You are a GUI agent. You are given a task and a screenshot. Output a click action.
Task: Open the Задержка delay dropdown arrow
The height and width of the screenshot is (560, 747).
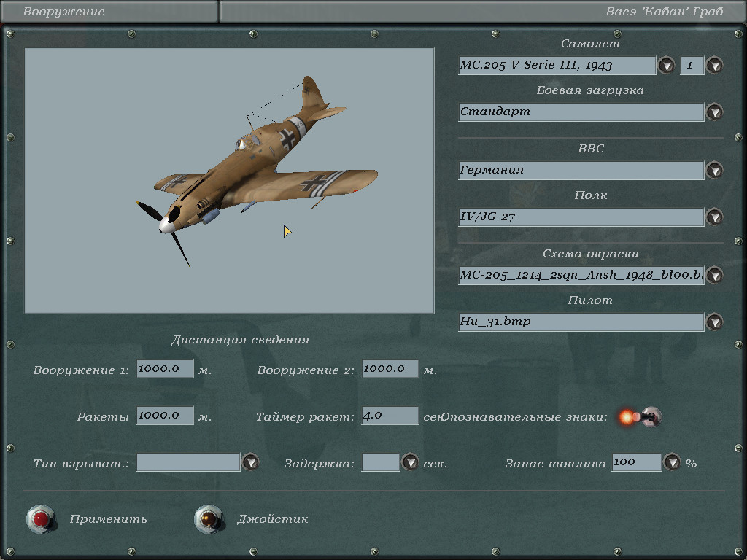410,462
